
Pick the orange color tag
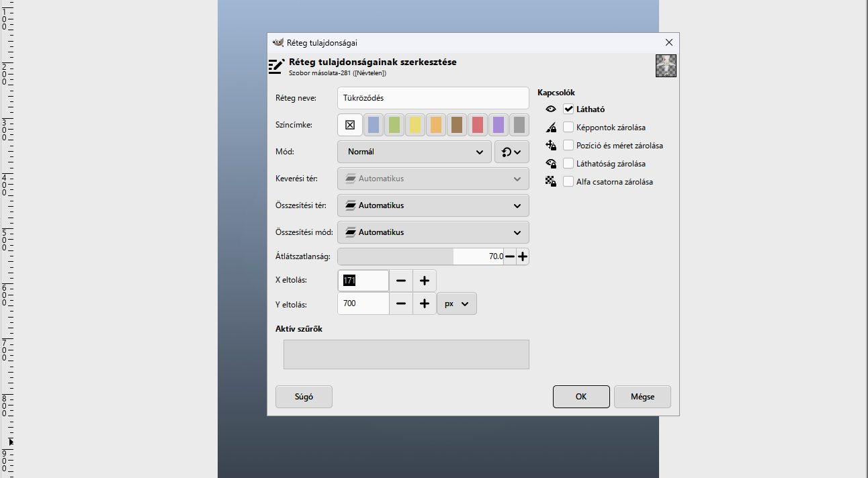pyautogui.click(x=436, y=125)
